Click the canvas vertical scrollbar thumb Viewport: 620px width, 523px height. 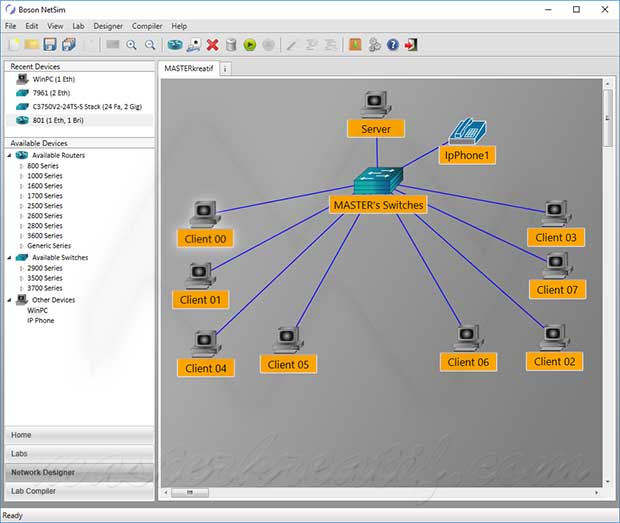point(608,118)
